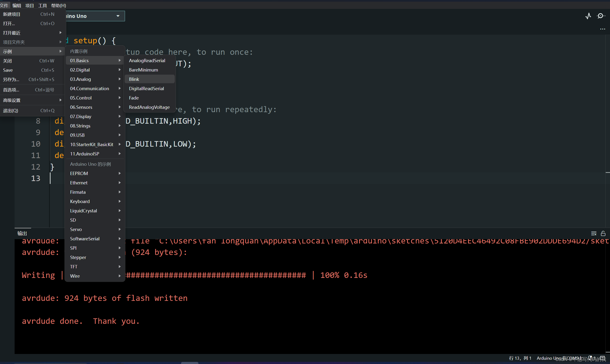Expand 07.Display examples
Viewport: 610px width, 364px height.
click(x=95, y=116)
